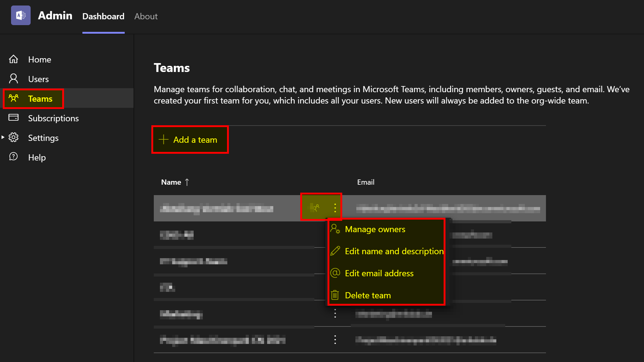The height and width of the screenshot is (362, 644).
Task: Select the Dashboard tab
Action: point(103,16)
